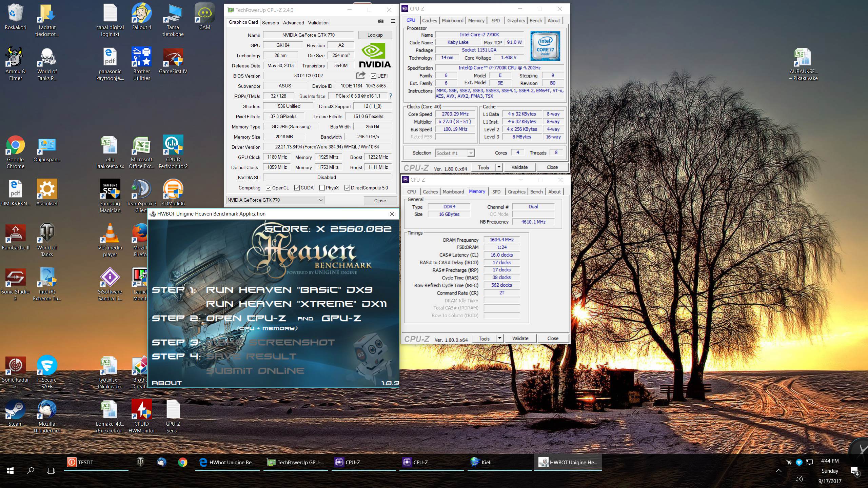Screen dimensions: 868x488
Task: Open Task View on the taskbar
Action: [51, 470]
